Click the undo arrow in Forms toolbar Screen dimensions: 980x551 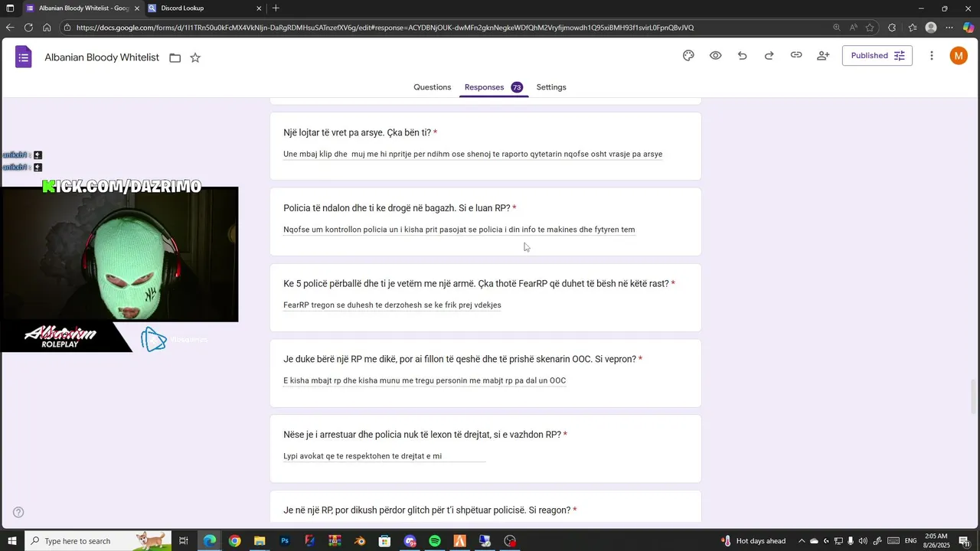[x=742, y=55]
